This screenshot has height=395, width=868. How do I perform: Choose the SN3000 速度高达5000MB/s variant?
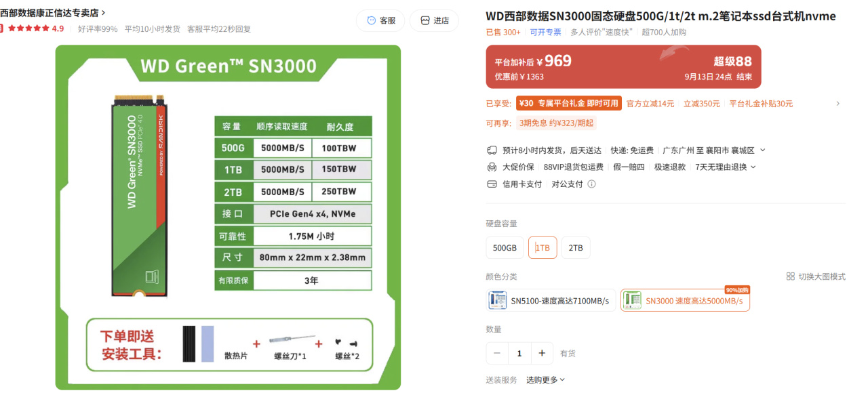pos(685,300)
